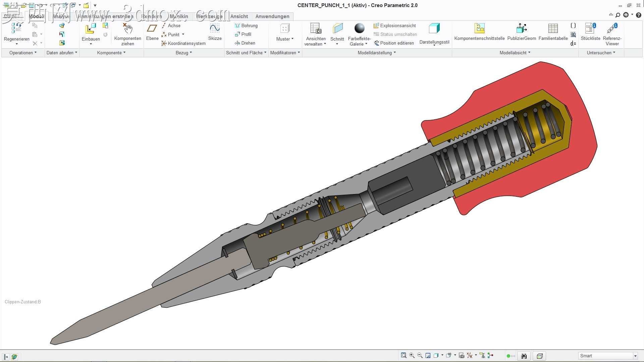
Task: Click the binoculars search button
Action: (524, 356)
